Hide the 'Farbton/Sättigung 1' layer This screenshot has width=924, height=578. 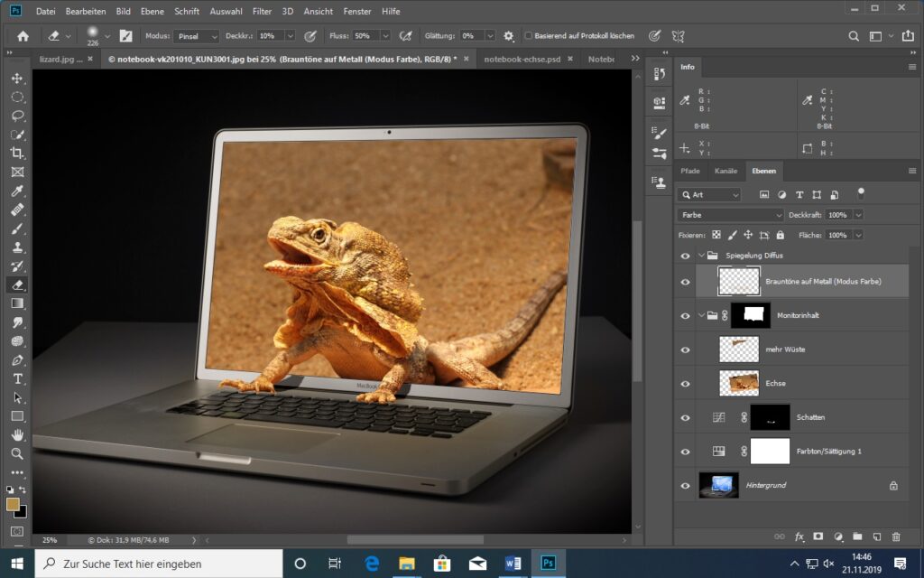point(685,452)
